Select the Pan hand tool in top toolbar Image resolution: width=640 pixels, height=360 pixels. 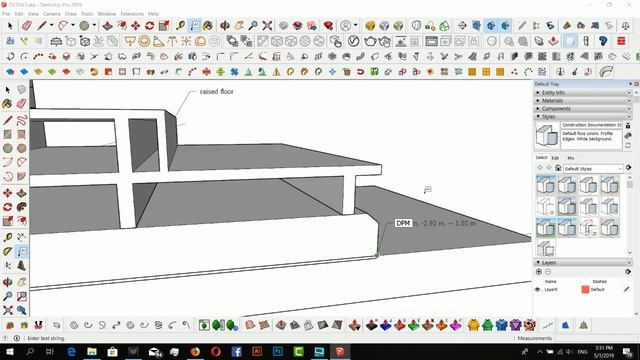(239, 26)
